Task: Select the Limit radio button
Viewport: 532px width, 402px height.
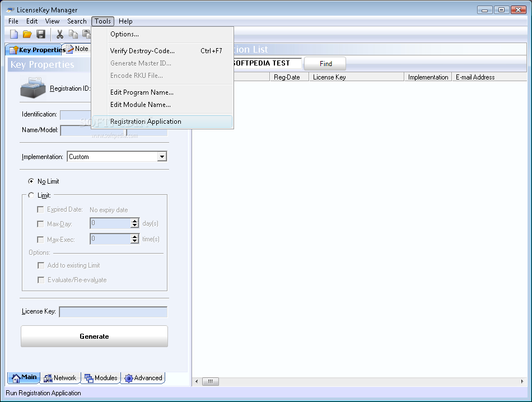Action: click(x=31, y=195)
